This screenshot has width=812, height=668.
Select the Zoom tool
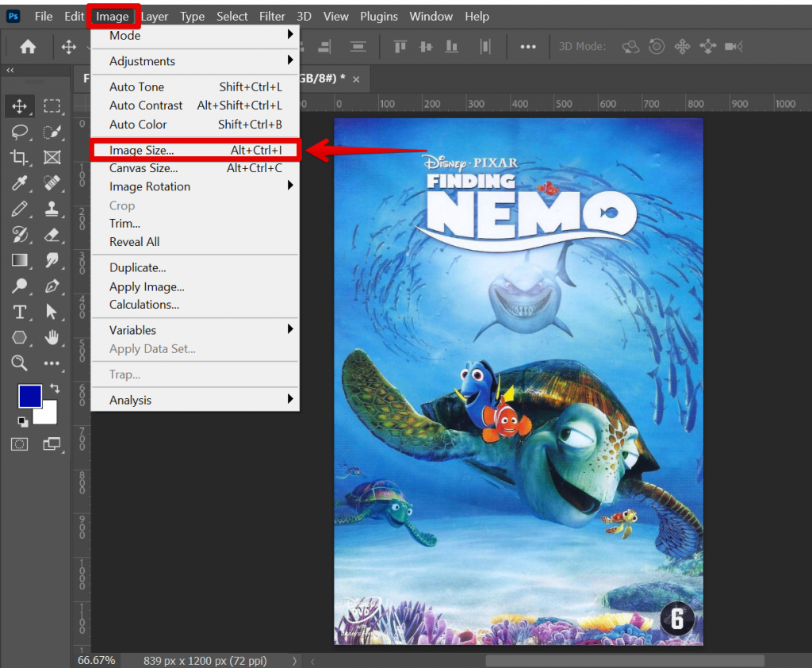[20, 363]
